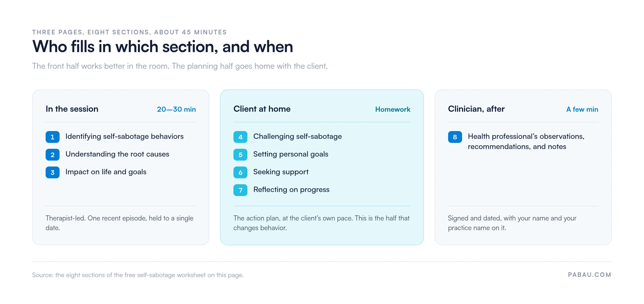This screenshot has width=644, height=304.
Task: Click the '20—30 min' label
Action: tap(176, 109)
